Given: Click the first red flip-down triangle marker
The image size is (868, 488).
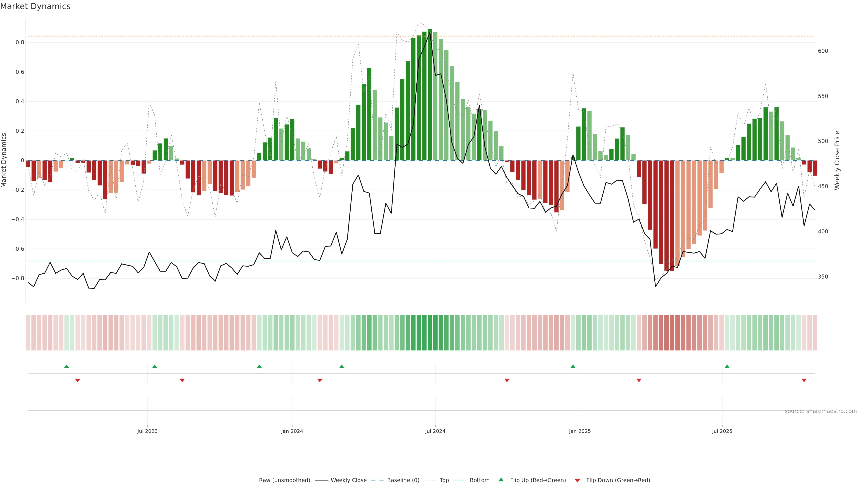Looking at the screenshot, I should click(x=78, y=380).
